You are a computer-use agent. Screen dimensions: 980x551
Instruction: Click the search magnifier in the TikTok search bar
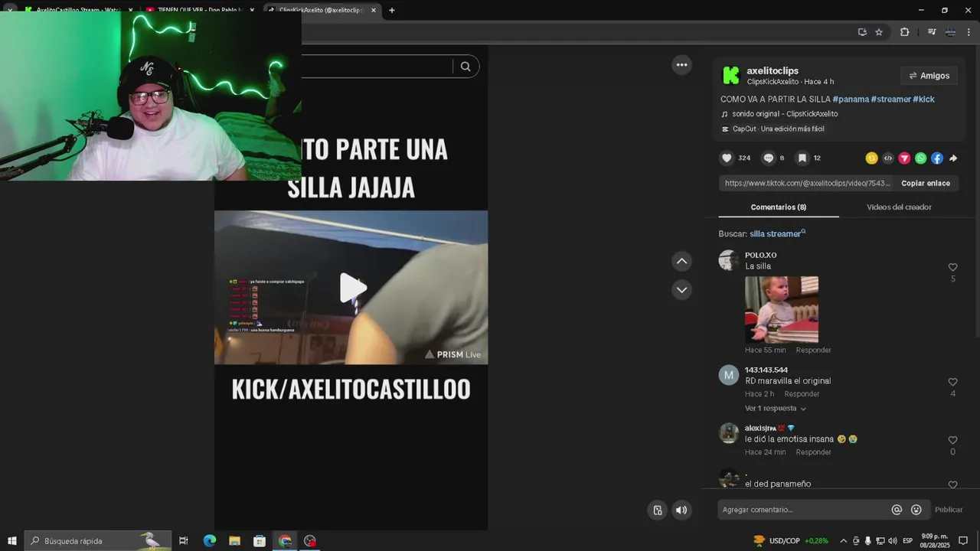point(465,67)
